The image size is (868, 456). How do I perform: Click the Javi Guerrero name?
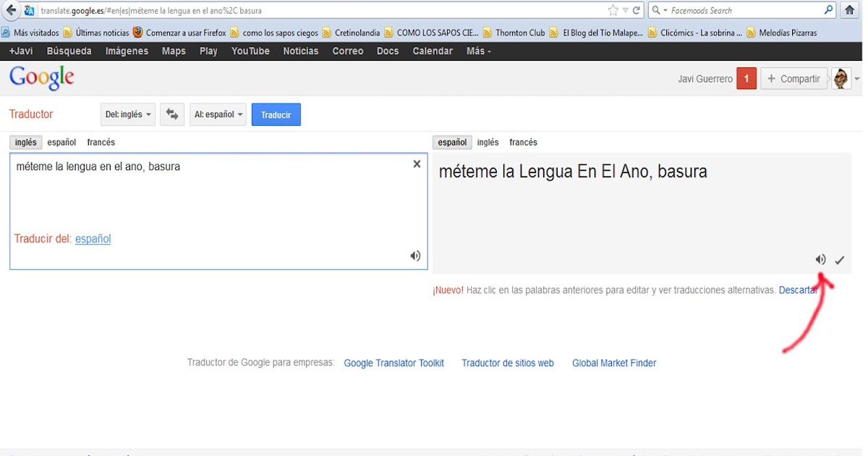(x=705, y=79)
